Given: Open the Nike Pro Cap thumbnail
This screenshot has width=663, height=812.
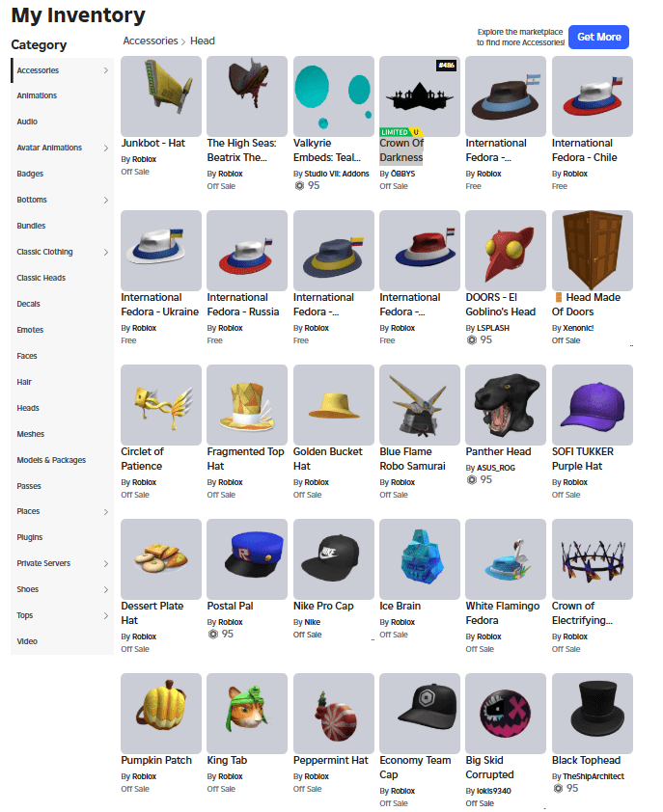Looking at the screenshot, I should pyautogui.click(x=333, y=558).
